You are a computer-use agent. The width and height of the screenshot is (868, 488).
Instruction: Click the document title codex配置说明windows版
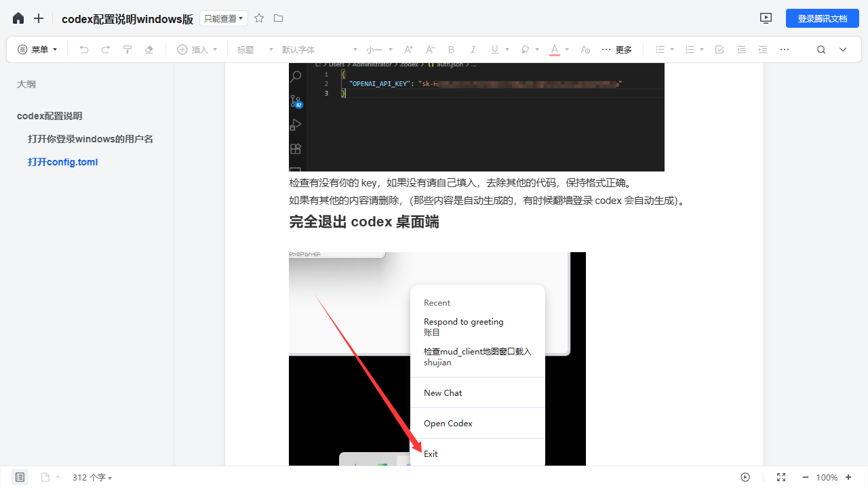[x=127, y=19]
